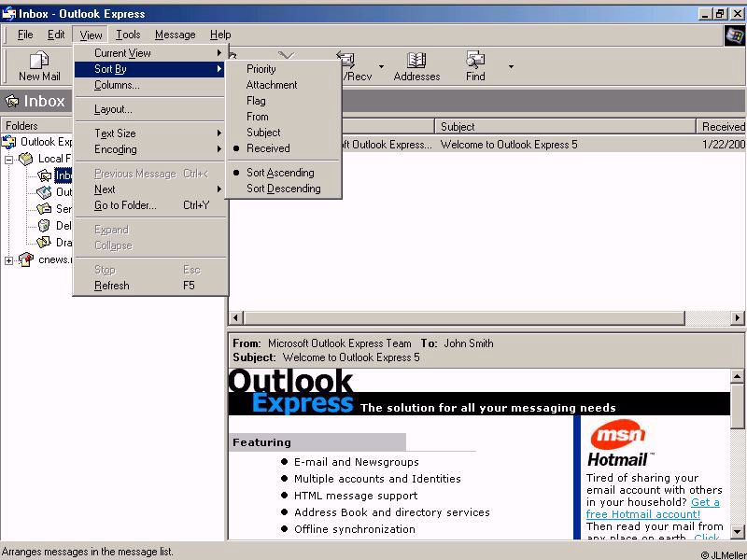The height and width of the screenshot is (560, 747).
Task: Open the dropdown arrow beside Find
Action: click(x=511, y=67)
